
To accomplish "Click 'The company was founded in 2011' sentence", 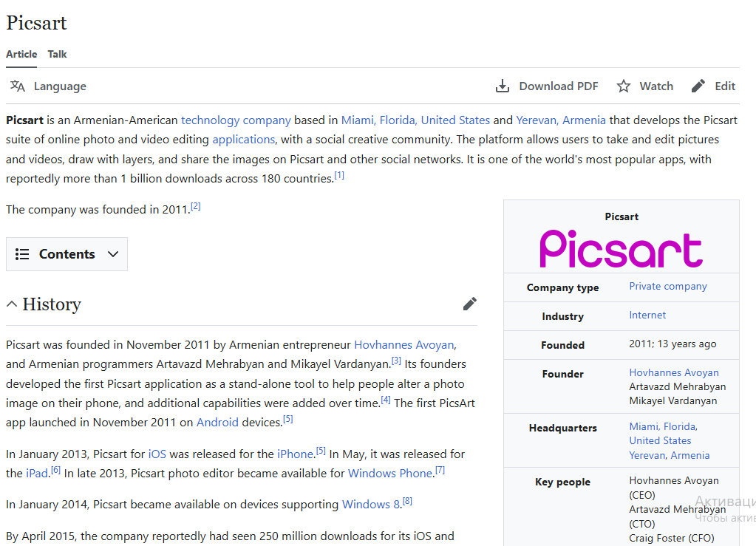I will (x=96, y=210).
